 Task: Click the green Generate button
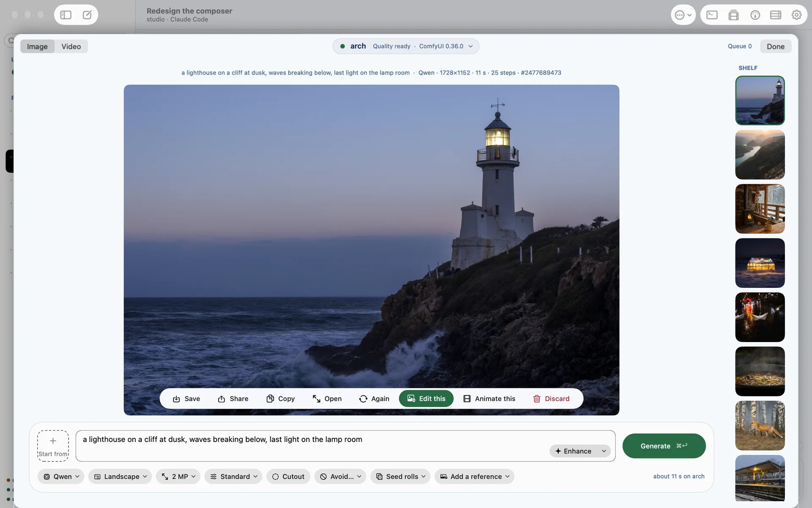click(664, 446)
